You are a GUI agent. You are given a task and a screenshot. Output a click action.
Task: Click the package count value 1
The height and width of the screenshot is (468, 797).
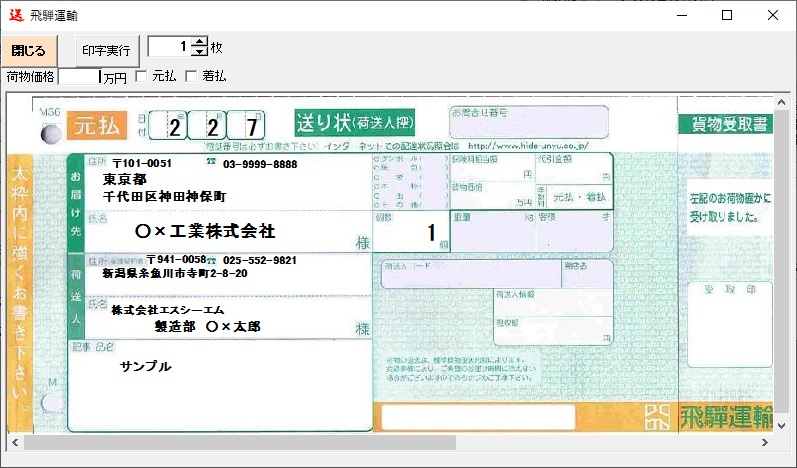click(x=431, y=233)
